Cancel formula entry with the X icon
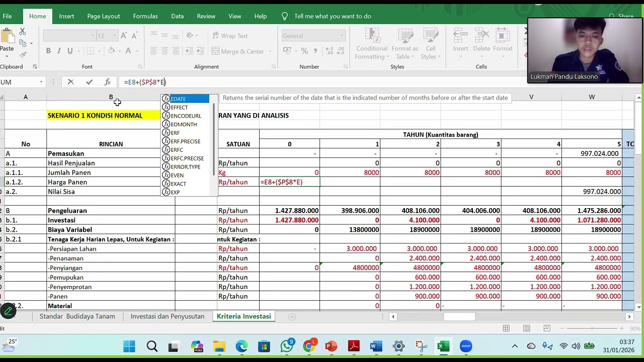 click(70, 82)
